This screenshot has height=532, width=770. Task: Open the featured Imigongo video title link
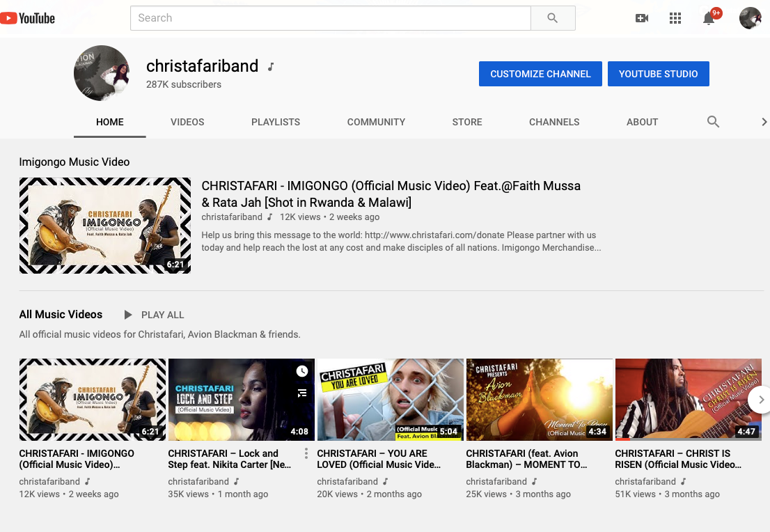(x=391, y=194)
